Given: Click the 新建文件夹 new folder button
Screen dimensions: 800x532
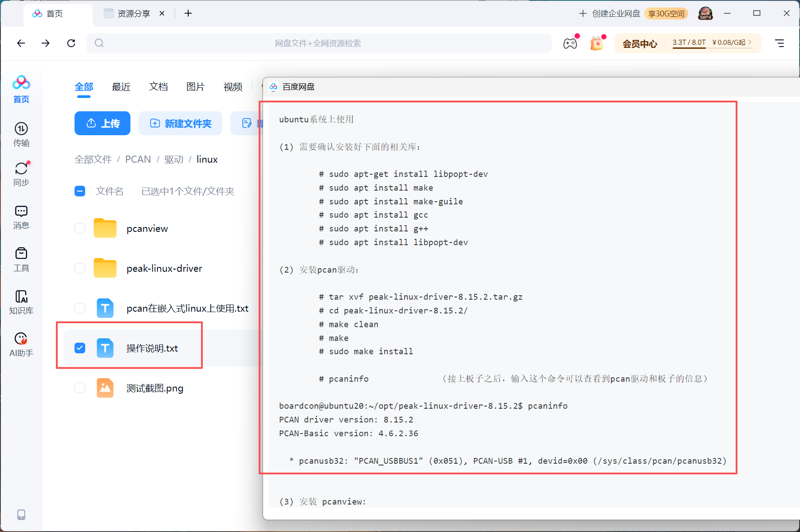Looking at the screenshot, I should (x=180, y=123).
